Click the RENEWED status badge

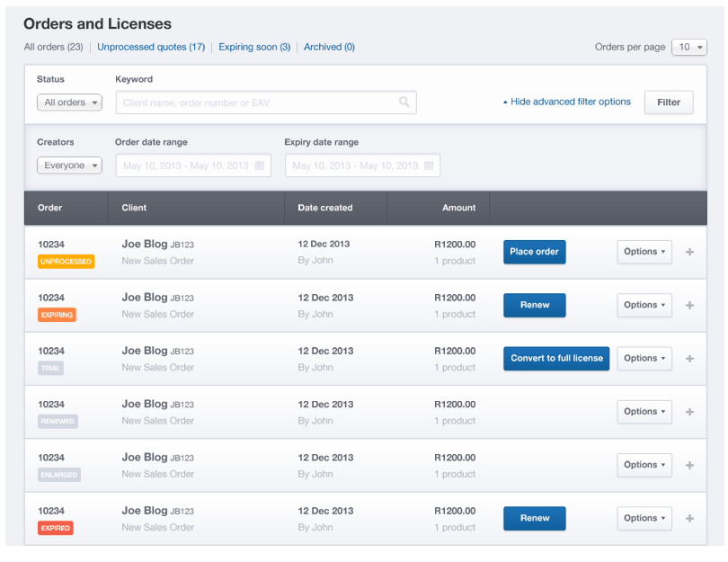point(58,421)
